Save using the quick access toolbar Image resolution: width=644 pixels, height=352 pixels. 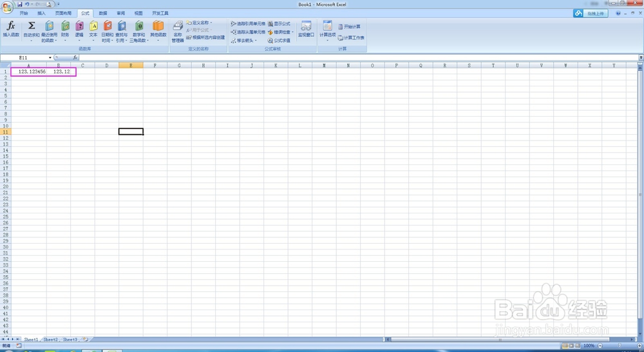(x=19, y=4)
